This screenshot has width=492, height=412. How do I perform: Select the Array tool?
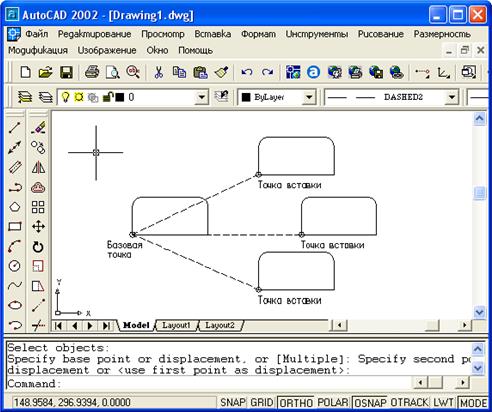click(x=38, y=207)
